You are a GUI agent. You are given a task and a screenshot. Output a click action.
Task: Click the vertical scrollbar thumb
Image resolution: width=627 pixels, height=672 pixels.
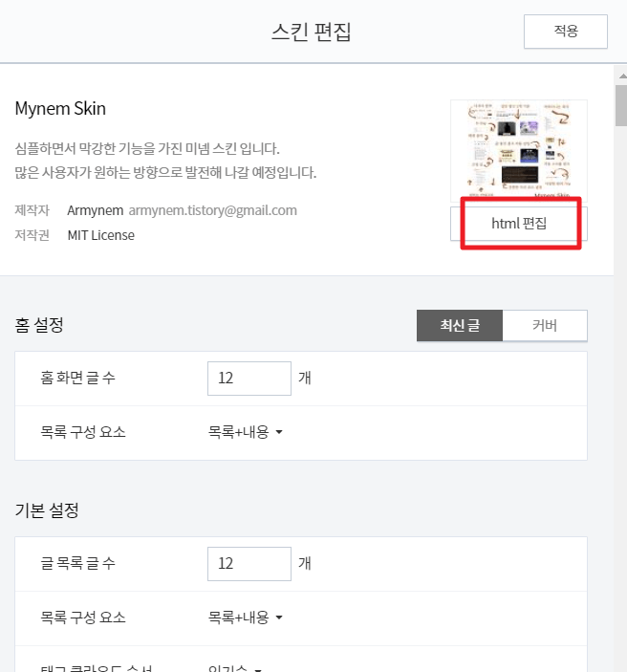tap(621, 105)
